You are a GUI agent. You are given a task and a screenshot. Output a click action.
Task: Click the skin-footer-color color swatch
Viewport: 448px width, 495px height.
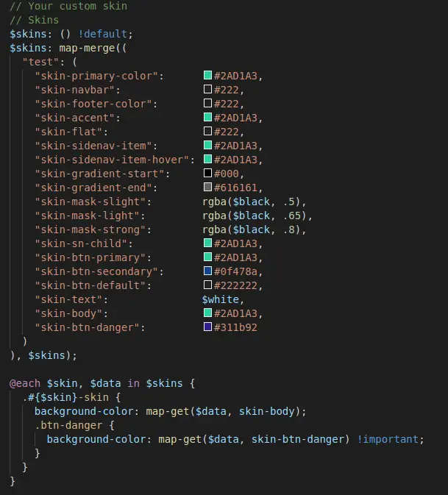pos(207,103)
